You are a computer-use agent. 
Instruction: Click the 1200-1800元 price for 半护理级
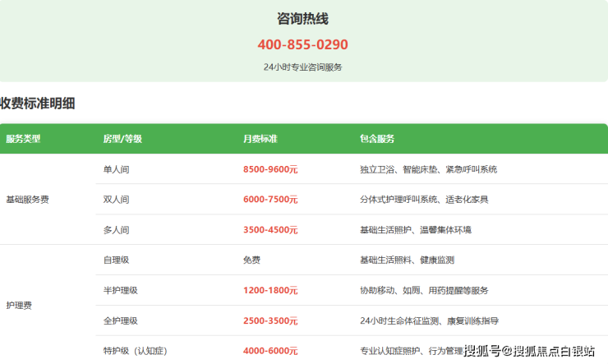pos(270,291)
